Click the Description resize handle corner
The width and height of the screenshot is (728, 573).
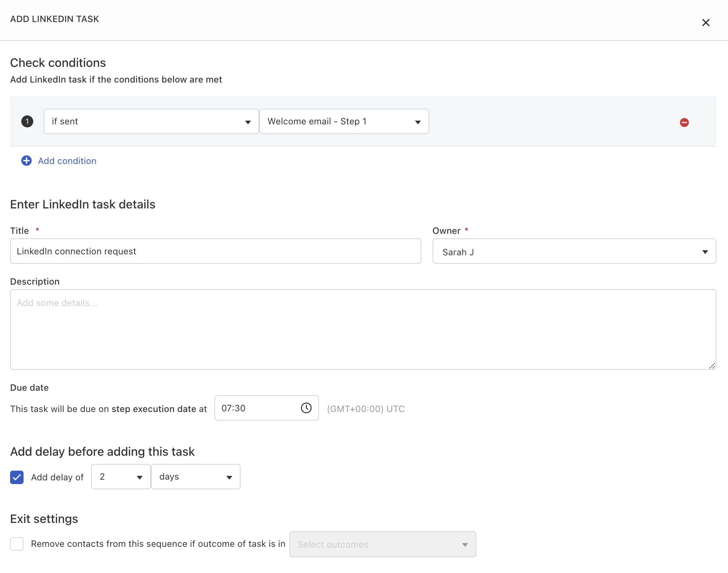coord(712,366)
